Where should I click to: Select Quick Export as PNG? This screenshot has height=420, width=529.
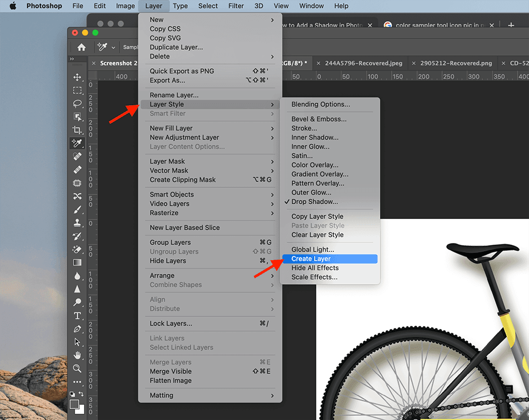[210, 71]
